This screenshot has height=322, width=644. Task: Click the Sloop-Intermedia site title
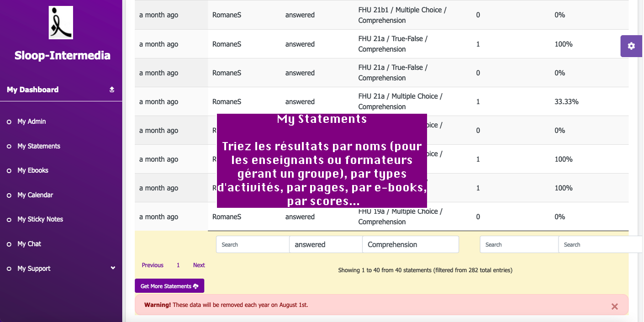coord(62,56)
